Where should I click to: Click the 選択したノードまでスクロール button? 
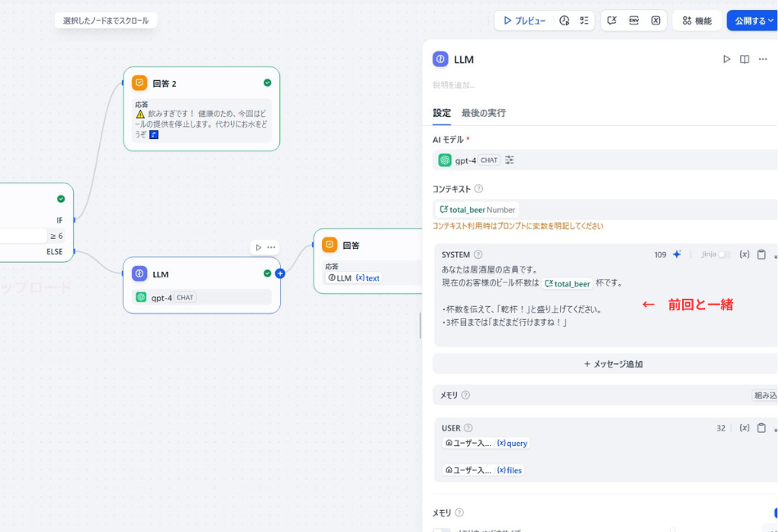tap(105, 20)
